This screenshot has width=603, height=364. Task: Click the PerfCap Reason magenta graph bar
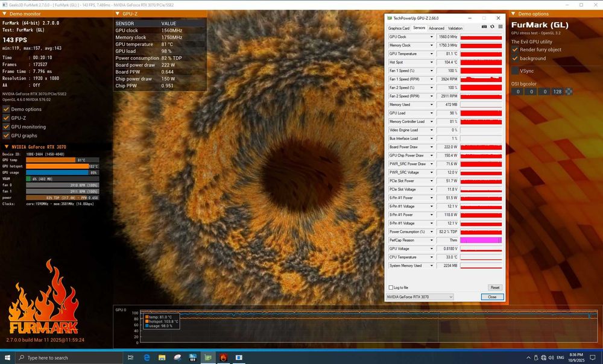pyautogui.click(x=481, y=240)
